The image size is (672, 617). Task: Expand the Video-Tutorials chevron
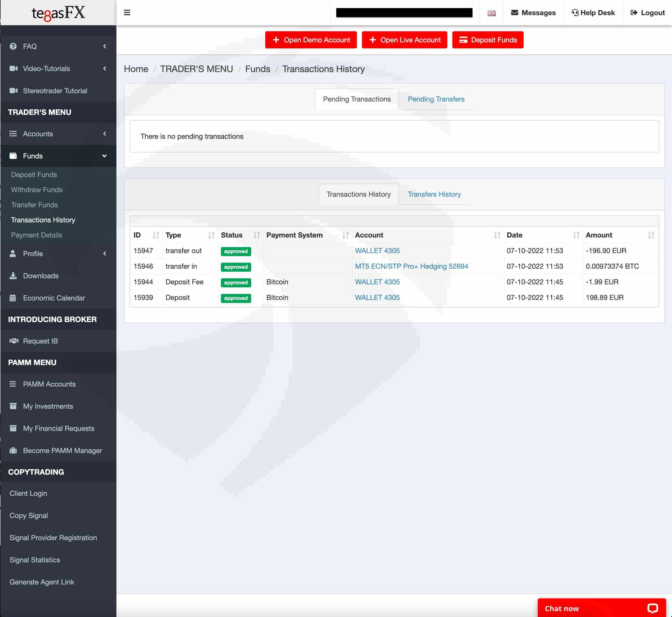[x=105, y=69]
